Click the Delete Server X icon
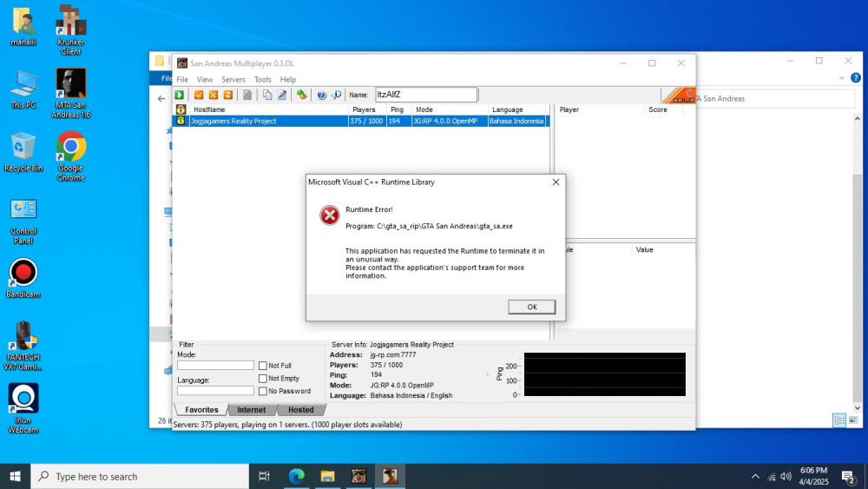 [x=214, y=95]
